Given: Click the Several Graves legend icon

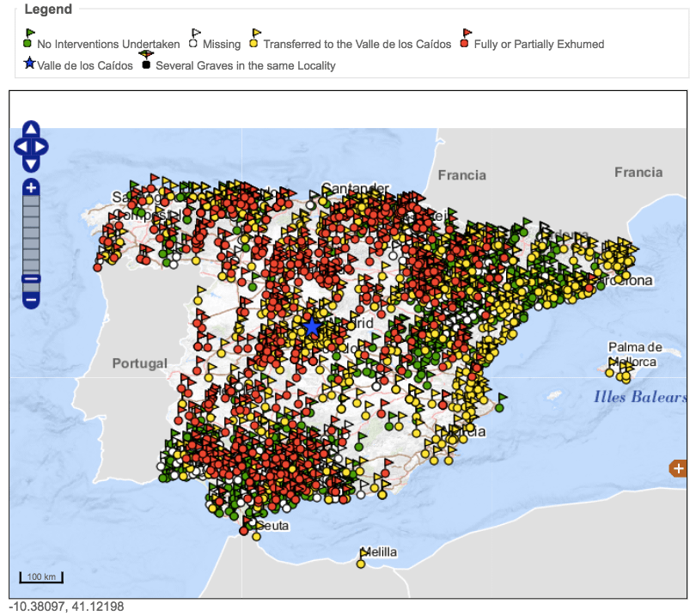Looking at the screenshot, I should [x=146, y=60].
